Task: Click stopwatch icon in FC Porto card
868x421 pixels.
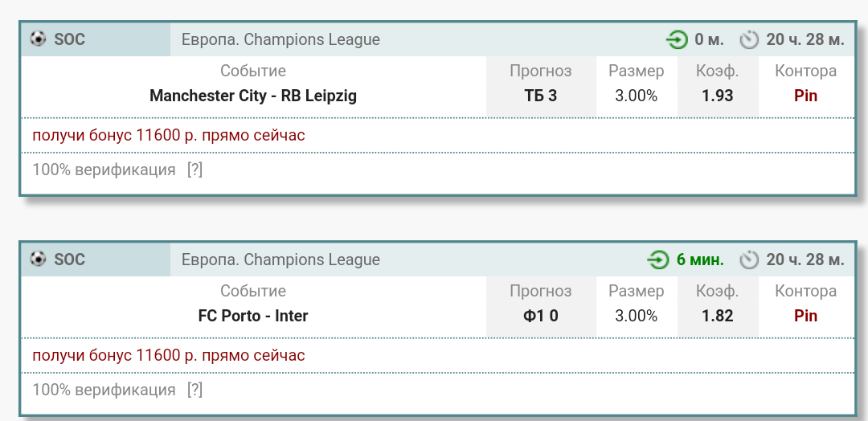Action: click(x=749, y=260)
